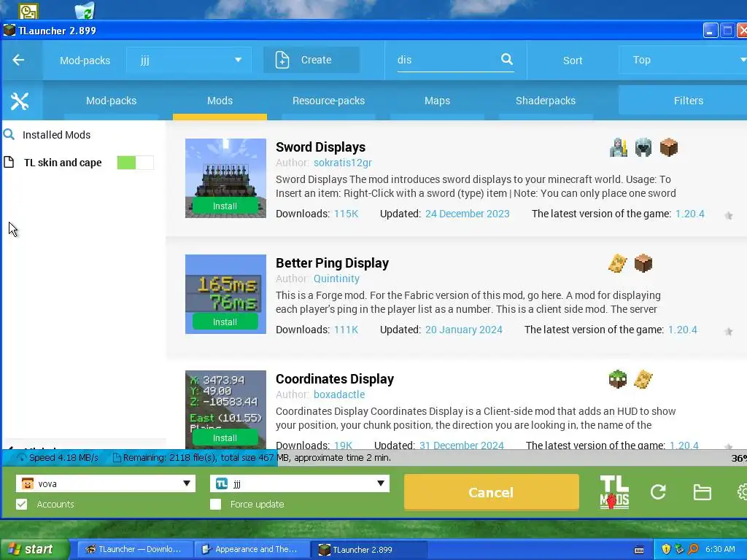Click the speed indicator icon in status bar
The height and width of the screenshot is (560, 747).
22,458
